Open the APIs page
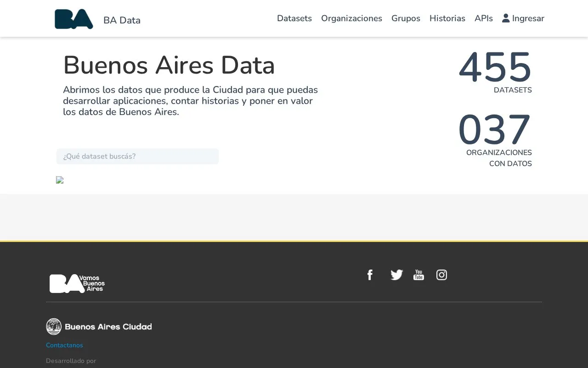 [x=484, y=18]
